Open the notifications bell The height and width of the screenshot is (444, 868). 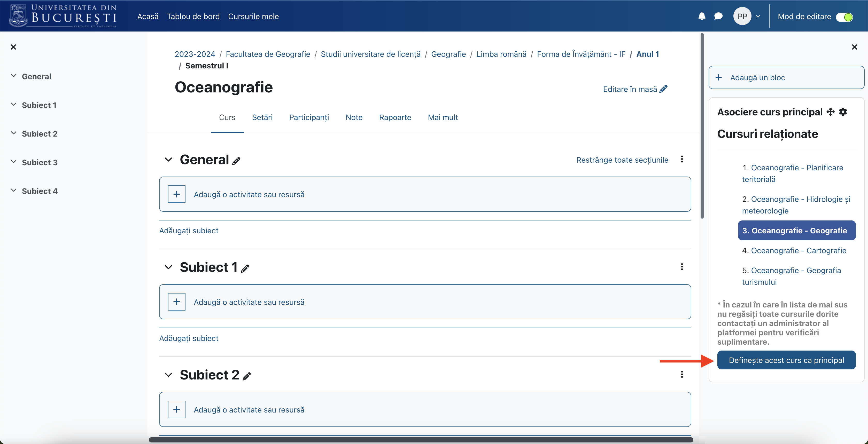[702, 16]
